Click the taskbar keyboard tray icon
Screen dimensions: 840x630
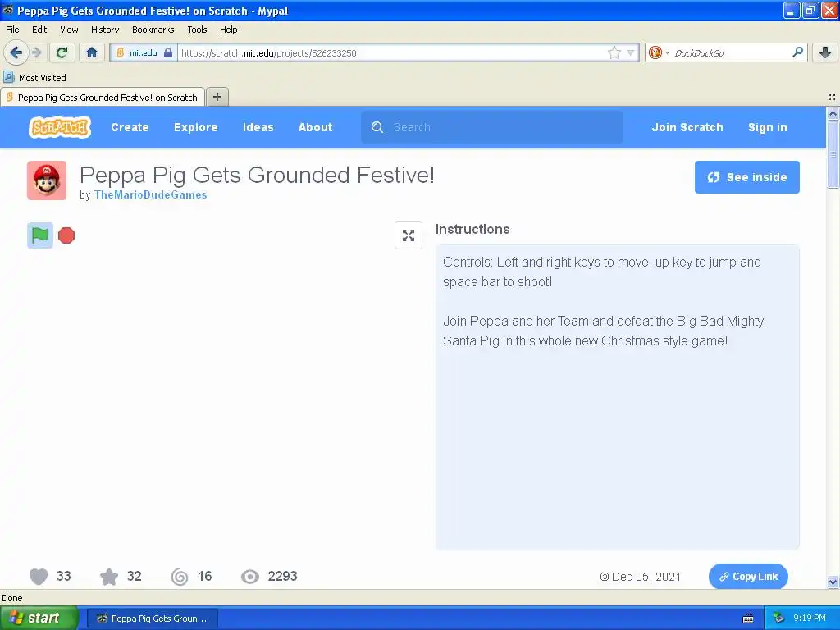[x=748, y=619]
